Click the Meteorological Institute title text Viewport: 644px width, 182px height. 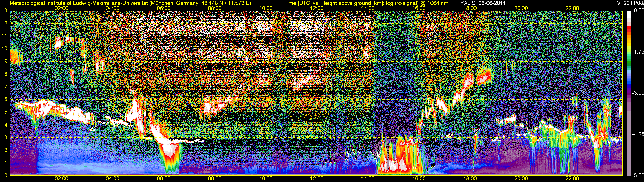(131, 3)
